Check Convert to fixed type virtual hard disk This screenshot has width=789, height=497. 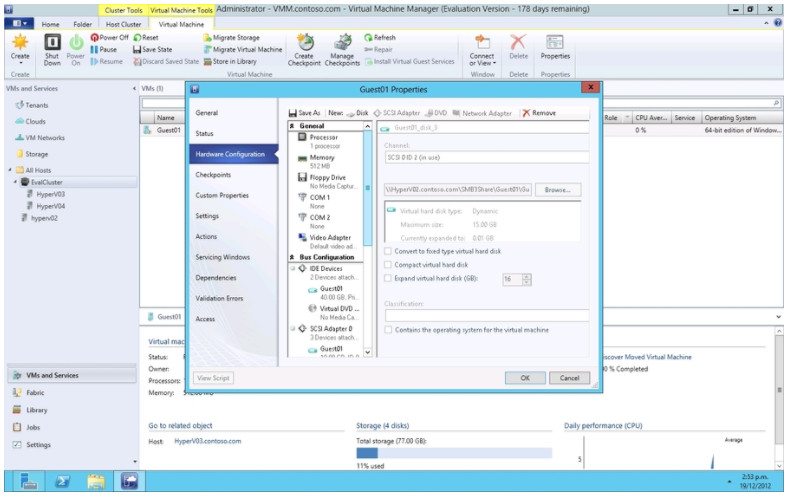[388, 251]
